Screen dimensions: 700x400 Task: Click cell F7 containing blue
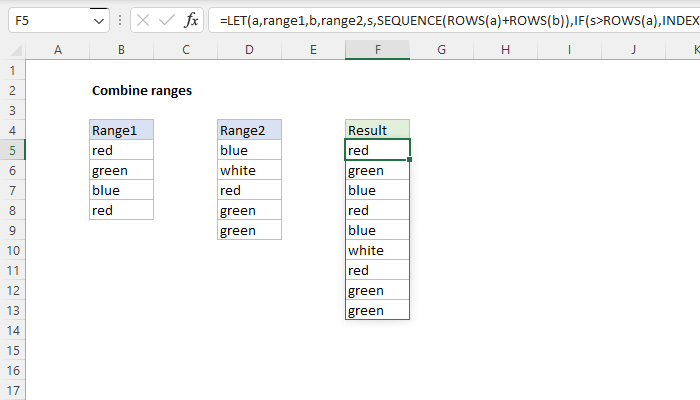378,191
